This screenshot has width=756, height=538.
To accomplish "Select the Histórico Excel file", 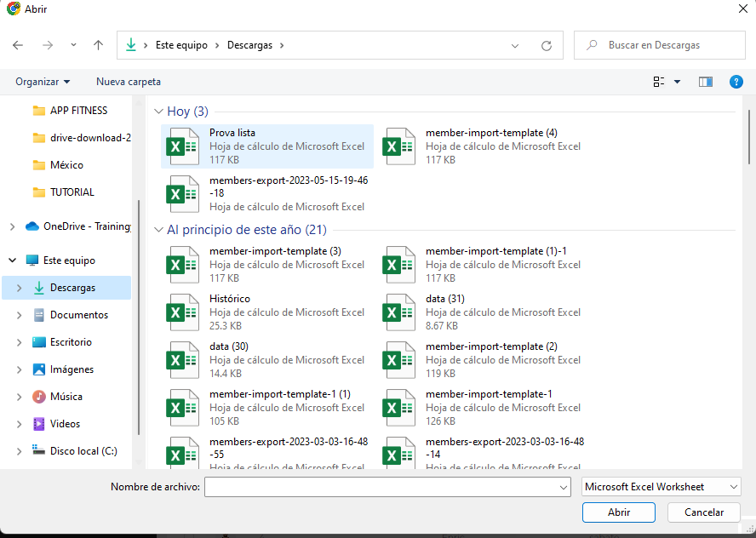I will (x=267, y=312).
